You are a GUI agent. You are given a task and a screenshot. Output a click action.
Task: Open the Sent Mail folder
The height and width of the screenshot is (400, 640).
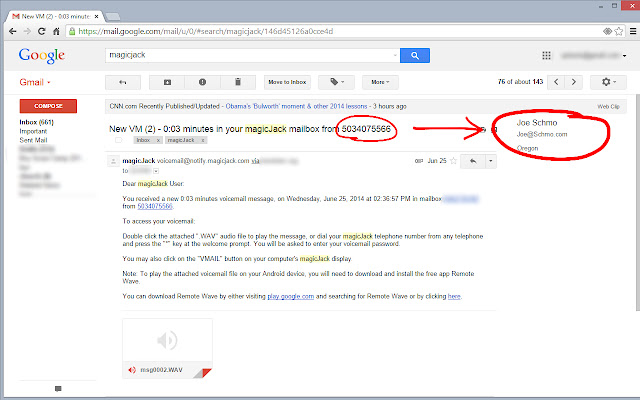tap(33, 140)
